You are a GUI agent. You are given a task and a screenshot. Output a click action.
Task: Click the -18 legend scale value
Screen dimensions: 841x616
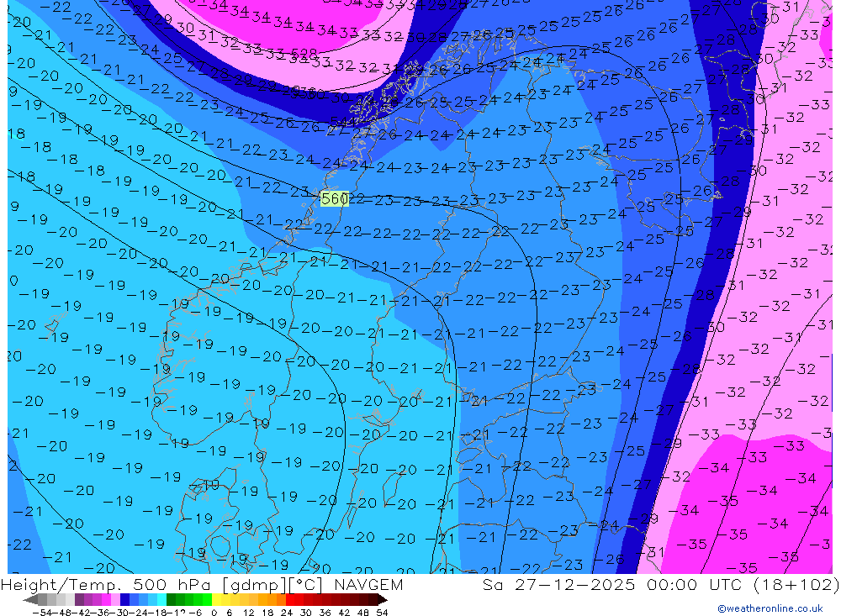coord(158,613)
